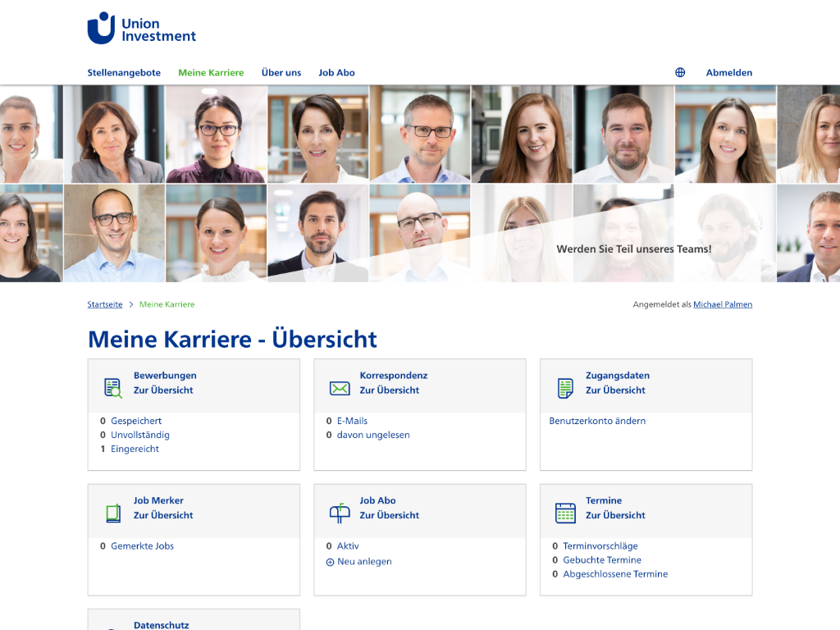Open the globe language selector icon
The width and height of the screenshot is (840, 630).
pyautogui.click(x=680, y=72)
